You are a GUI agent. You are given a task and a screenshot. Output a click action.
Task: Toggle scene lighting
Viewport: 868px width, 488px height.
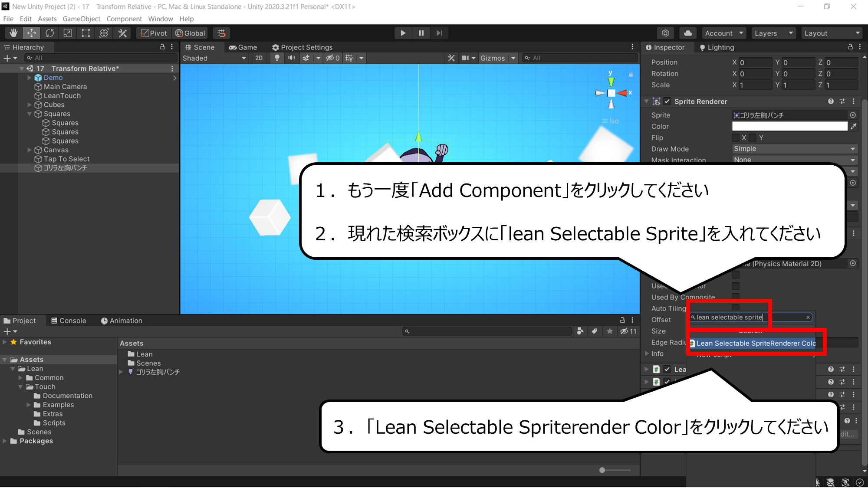[277, 58]
